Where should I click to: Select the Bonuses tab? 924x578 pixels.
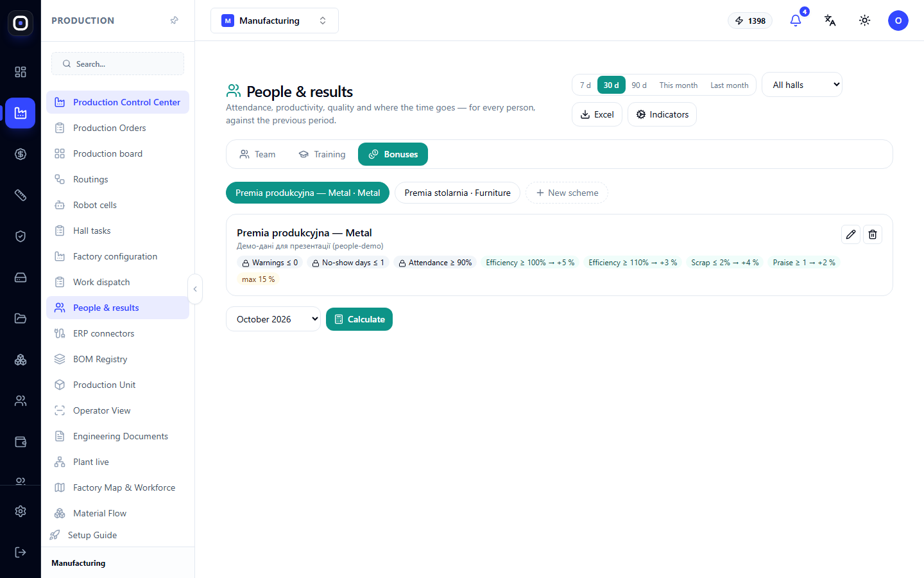393,154
